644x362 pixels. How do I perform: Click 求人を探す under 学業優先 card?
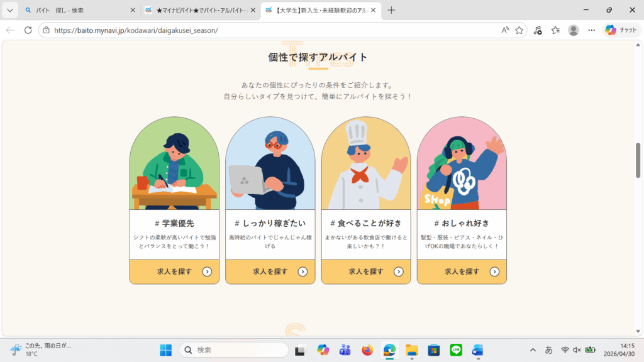[x=175, y=271]
